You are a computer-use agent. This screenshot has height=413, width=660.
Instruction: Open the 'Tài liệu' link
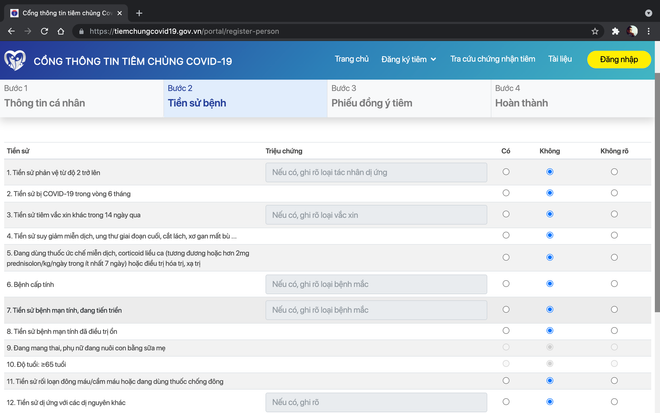[x=561, y=60]
